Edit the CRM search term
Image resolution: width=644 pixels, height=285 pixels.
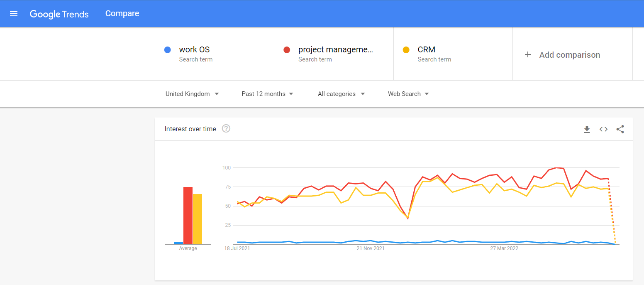pyautogui.click(x=426, y=49)
